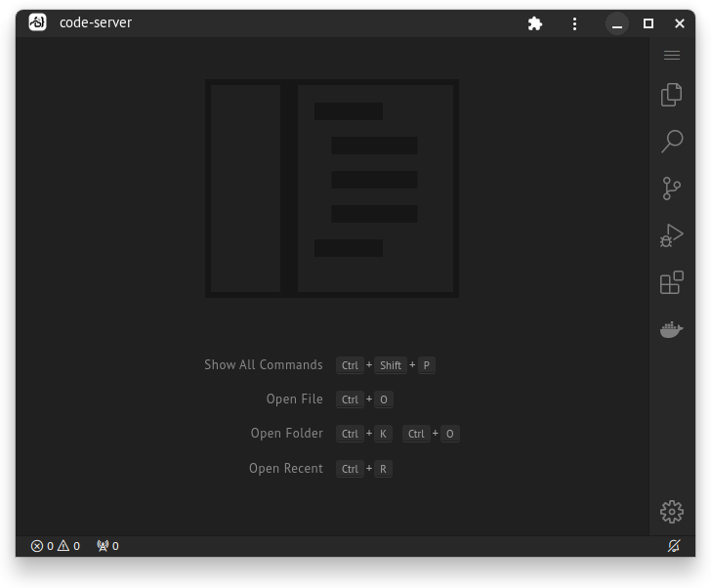This screenshot has width=711, height=588.
Task: Click the "Open Folder" label
Action: click(x=287, y=434)
